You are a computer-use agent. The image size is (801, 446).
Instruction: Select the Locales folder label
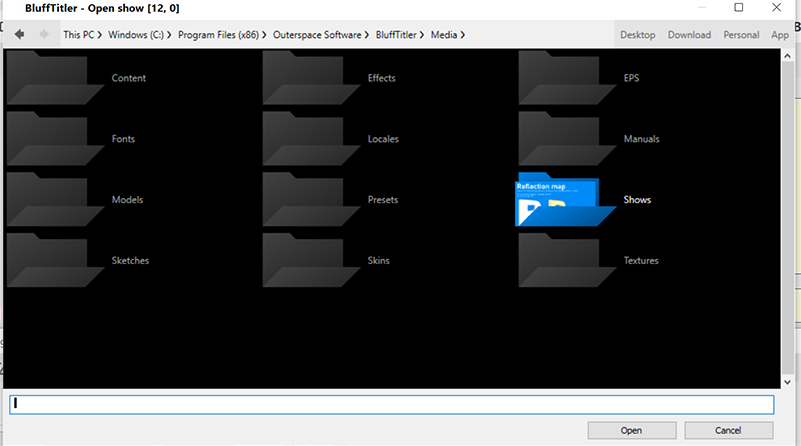click(x=383, y=139)
